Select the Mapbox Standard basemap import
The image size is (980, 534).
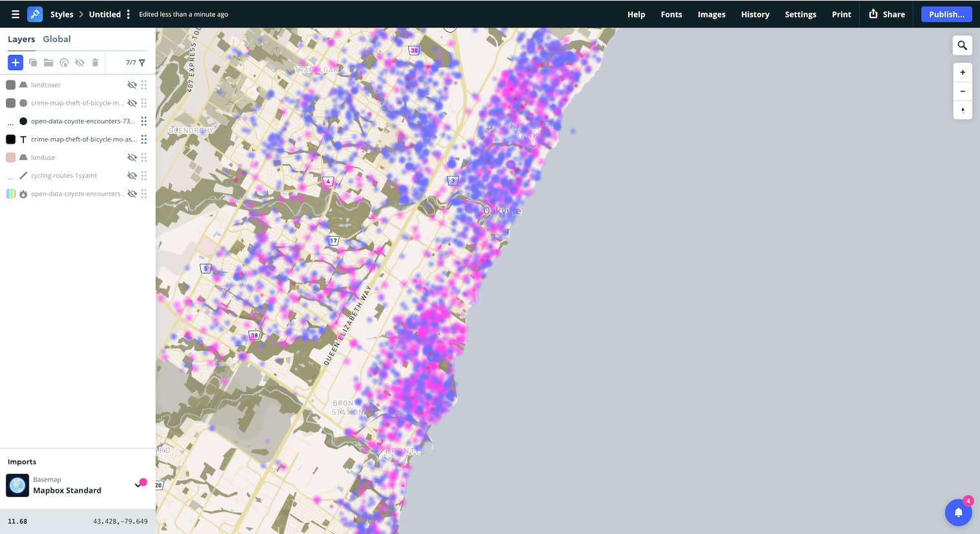point(67,485)
